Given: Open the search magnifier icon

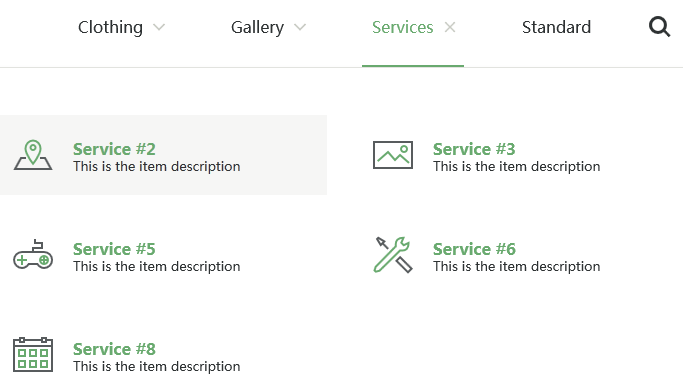Looking at the screenshot, I should [x=659, y=27].
